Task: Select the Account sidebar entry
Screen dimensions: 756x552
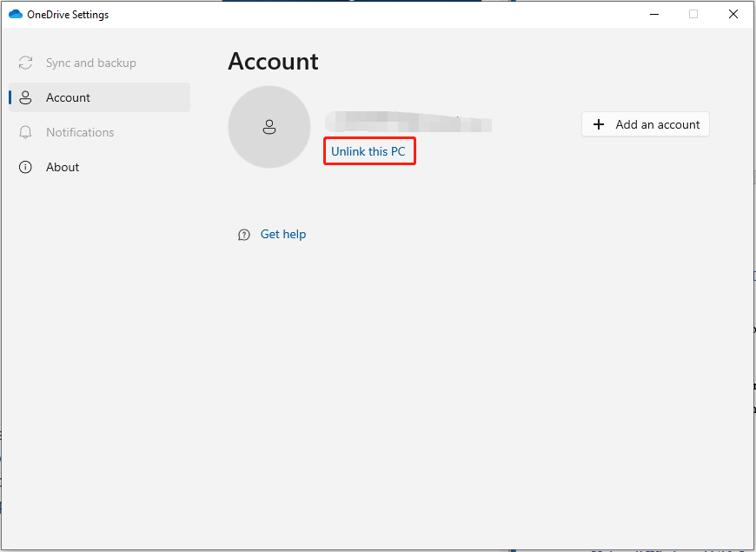Action: 68,97
